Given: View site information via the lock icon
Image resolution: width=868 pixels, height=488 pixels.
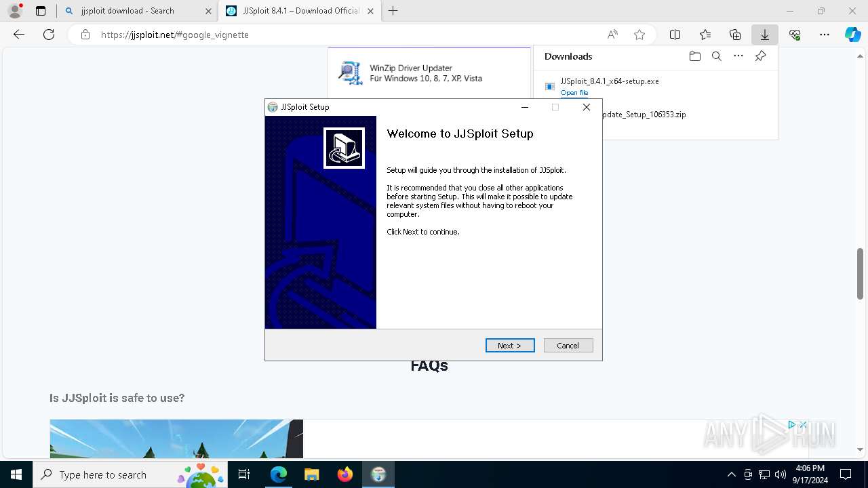Looking at the screenshot, I should pyautogui.click(x=85, y=35).
